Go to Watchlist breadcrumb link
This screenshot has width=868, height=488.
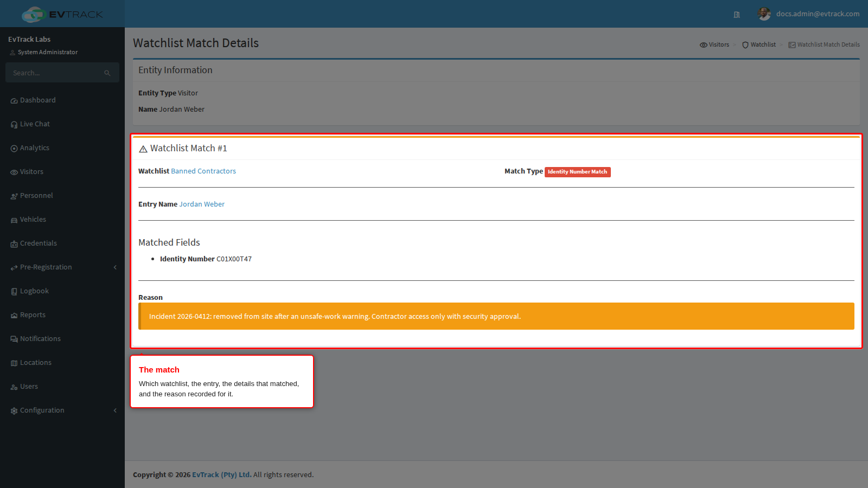759,45
